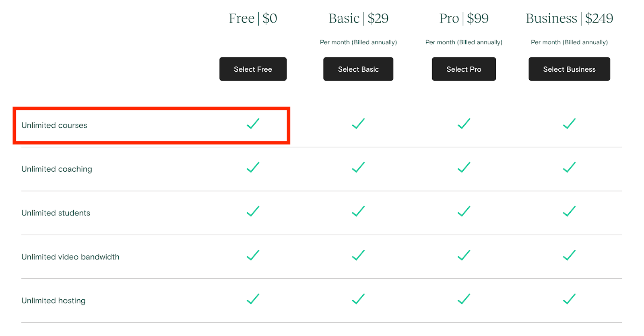The width and height of the screenshot is (644, 336).
Task: Click the Business | $249 plan heading
Action: point(569,18)
